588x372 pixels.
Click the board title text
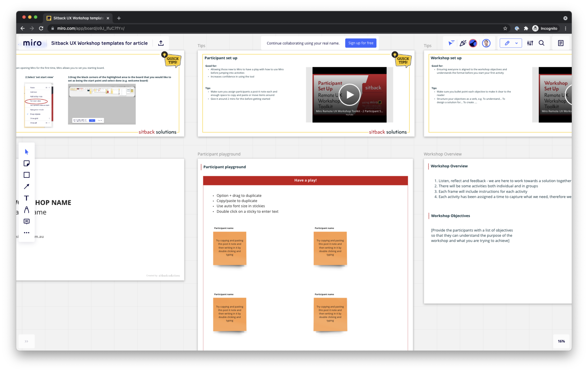tap(99, 43)
